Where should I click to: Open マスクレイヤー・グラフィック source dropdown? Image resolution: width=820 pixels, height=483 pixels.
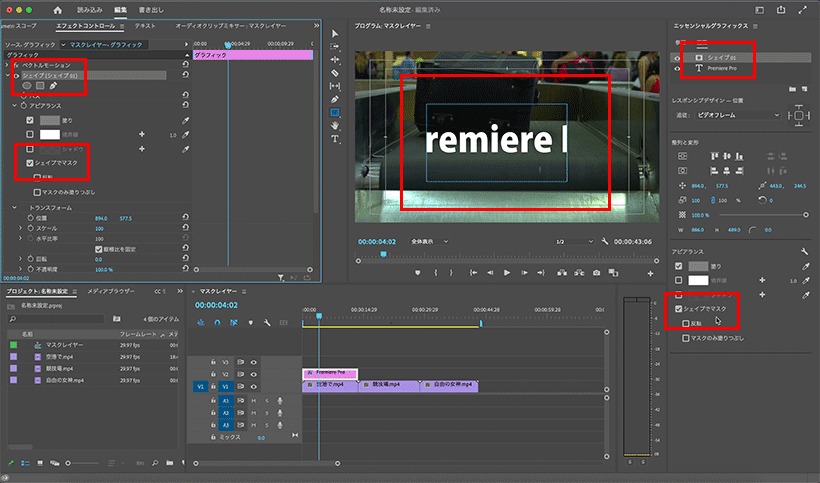click(105, 45)
